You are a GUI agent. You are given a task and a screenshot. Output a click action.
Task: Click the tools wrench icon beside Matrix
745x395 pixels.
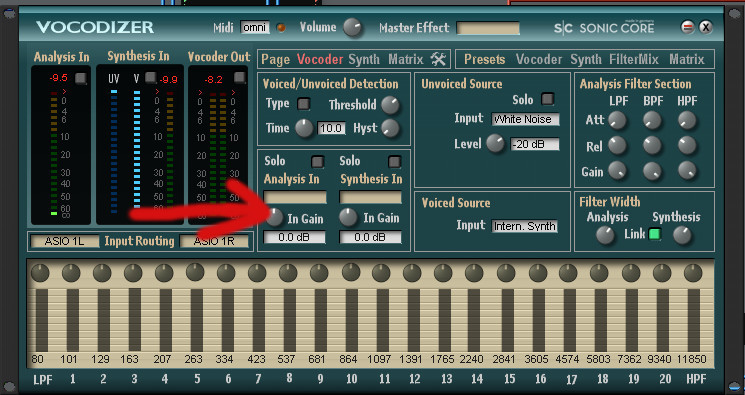(438, 59)
